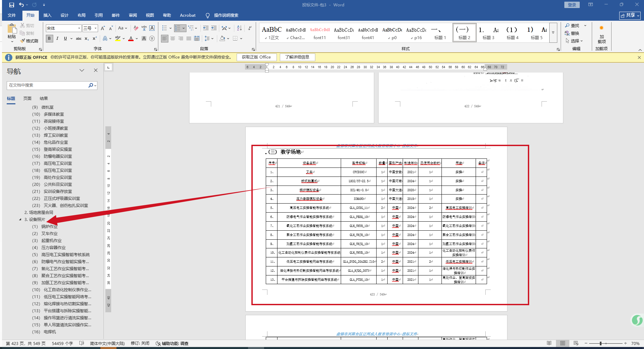Open the 选择 select dropdown
644x349 pixels.
point(574,41)
